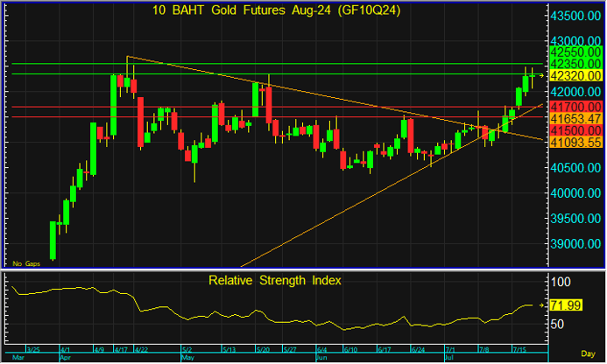607x364 pixels.
Task: Click the 100 level on the RSI axis
Action: [561, 282]
